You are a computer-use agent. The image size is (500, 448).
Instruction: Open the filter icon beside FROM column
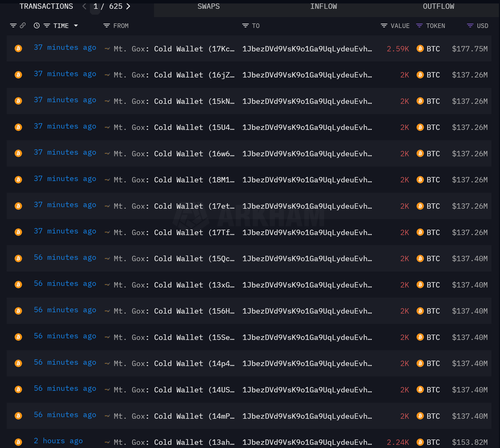tap(107, 26)
